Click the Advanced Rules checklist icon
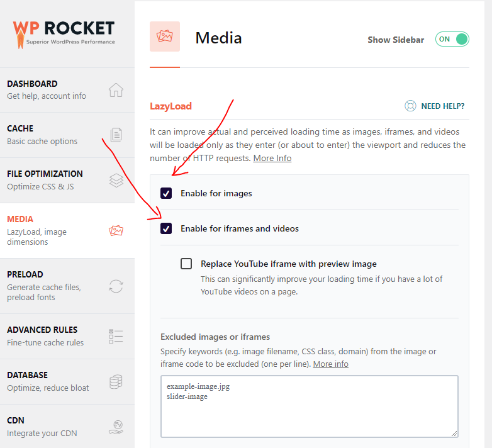 pyautogui.click(x=116, y=336)
